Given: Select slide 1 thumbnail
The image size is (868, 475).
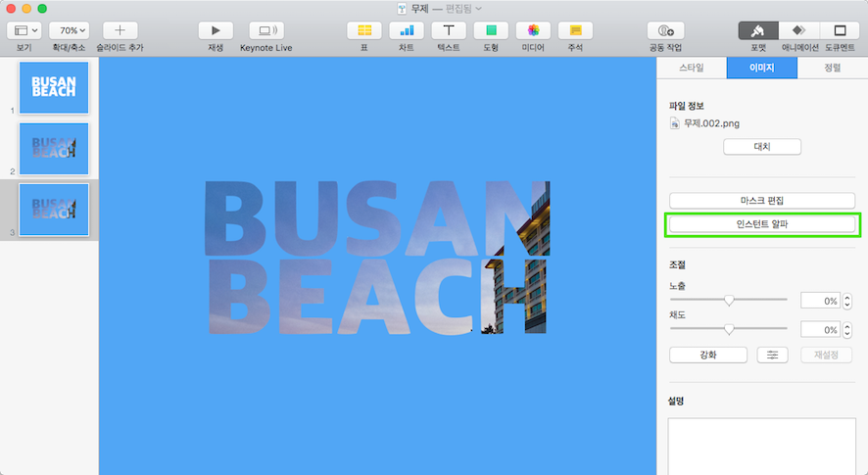Looking at the screenshot, I should 54,87.
